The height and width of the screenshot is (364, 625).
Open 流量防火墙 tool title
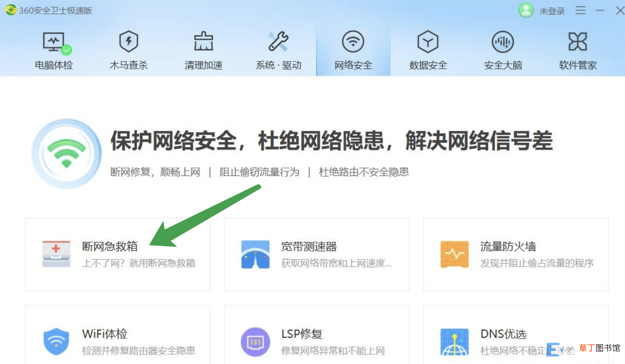pyautogui.click(x=509, y=246)
